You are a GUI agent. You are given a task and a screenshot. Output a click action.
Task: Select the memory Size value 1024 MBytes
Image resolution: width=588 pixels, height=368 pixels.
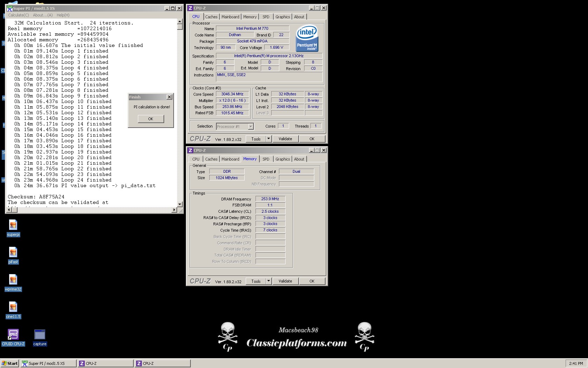[x=227, y=178]
